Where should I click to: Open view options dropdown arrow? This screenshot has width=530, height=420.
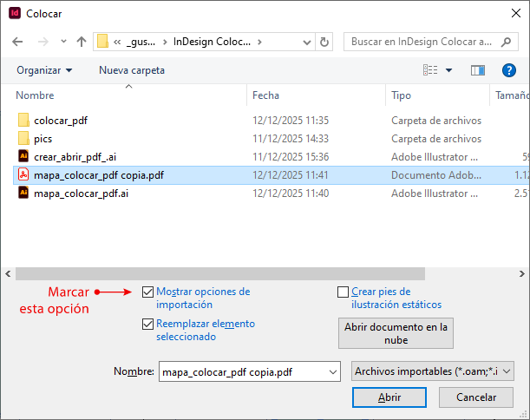coord(448,70)
